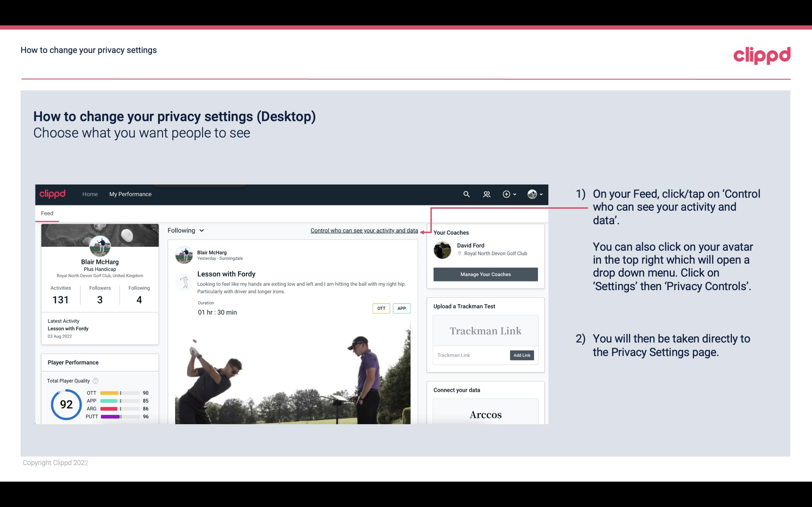Screen dimensions: 812x507
Task: Click the APP performance tag icon
Action: point(402,308)
